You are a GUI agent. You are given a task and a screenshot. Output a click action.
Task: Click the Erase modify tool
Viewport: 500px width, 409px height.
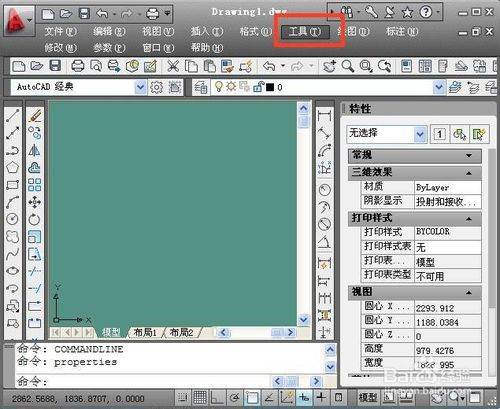[34, 116]
